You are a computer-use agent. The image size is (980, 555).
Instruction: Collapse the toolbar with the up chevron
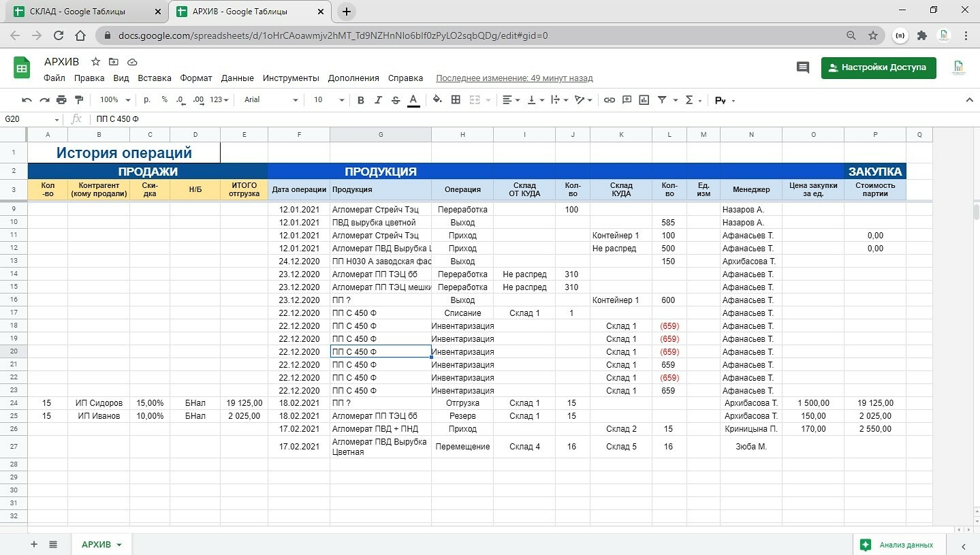(x=970, y=100)
